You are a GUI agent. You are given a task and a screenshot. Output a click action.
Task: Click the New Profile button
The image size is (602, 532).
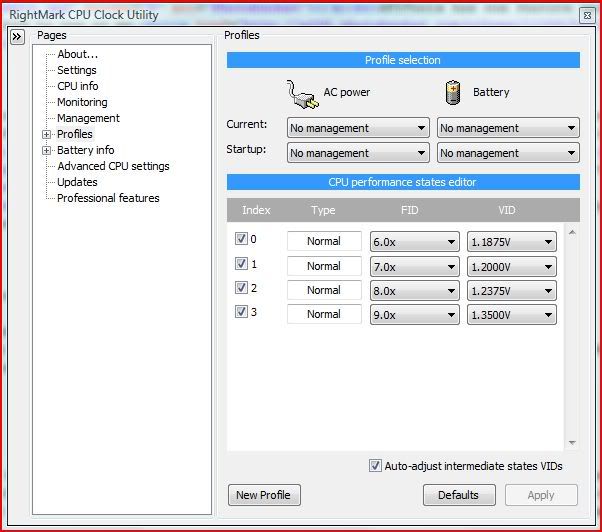(264, 495)
